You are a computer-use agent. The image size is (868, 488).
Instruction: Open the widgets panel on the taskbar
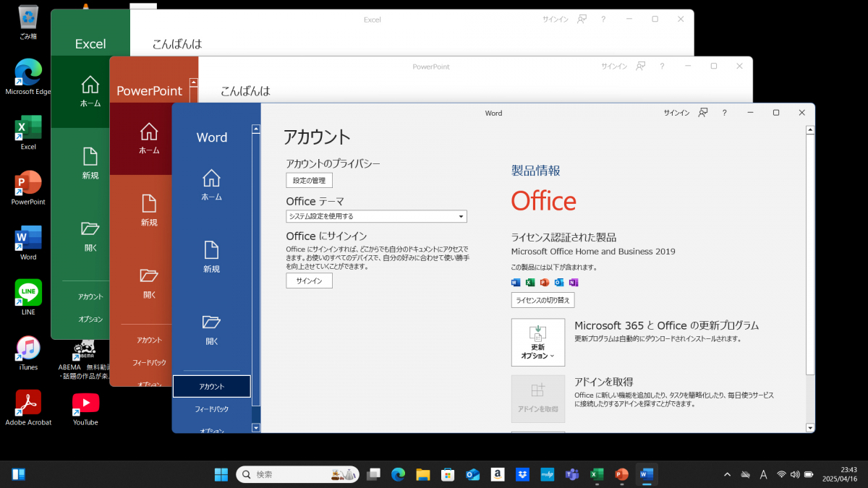click(x=19, y=474)
